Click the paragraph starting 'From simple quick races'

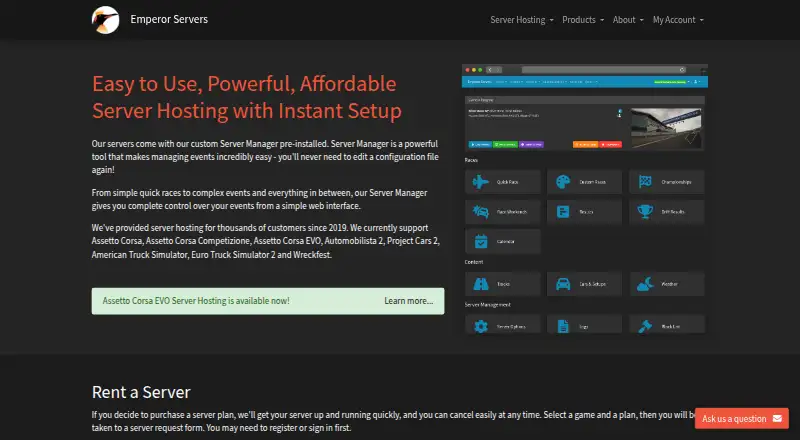coord(260,199)
